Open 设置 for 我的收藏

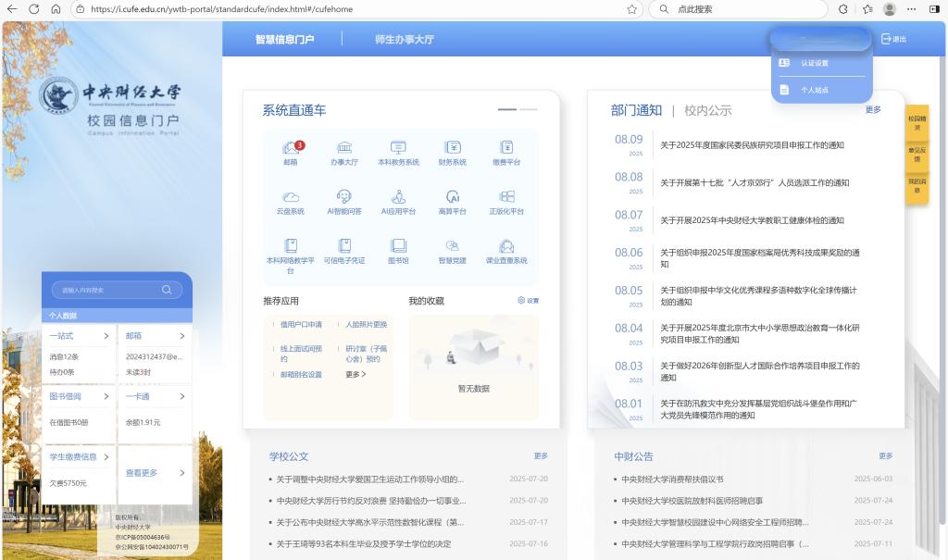click(528, 301)
